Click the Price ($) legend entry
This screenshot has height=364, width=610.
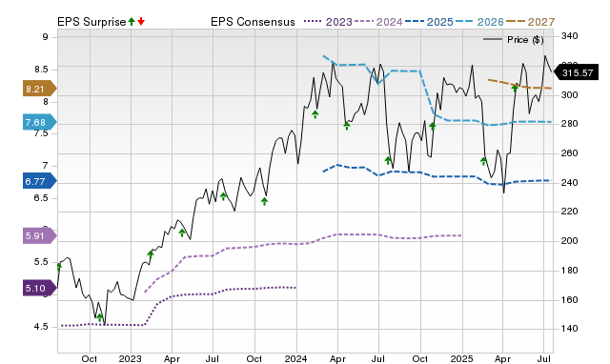pos(513,40)
